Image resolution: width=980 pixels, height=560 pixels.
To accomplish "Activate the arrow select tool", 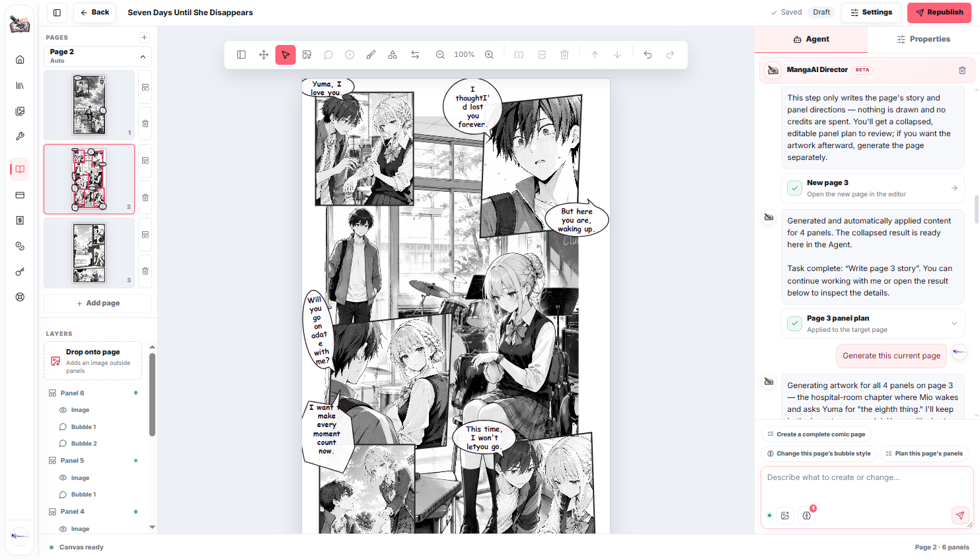I will [x=285, y=55].
